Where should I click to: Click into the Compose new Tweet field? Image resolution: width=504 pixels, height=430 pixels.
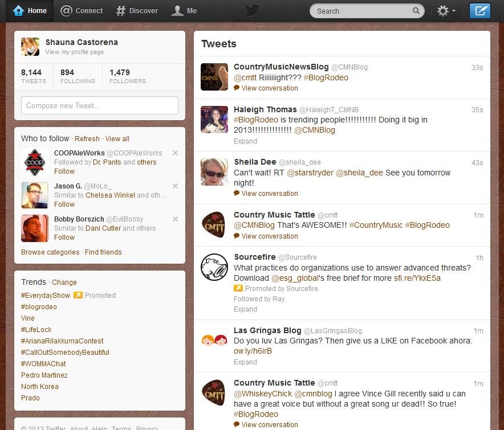(x=100, y=105)
